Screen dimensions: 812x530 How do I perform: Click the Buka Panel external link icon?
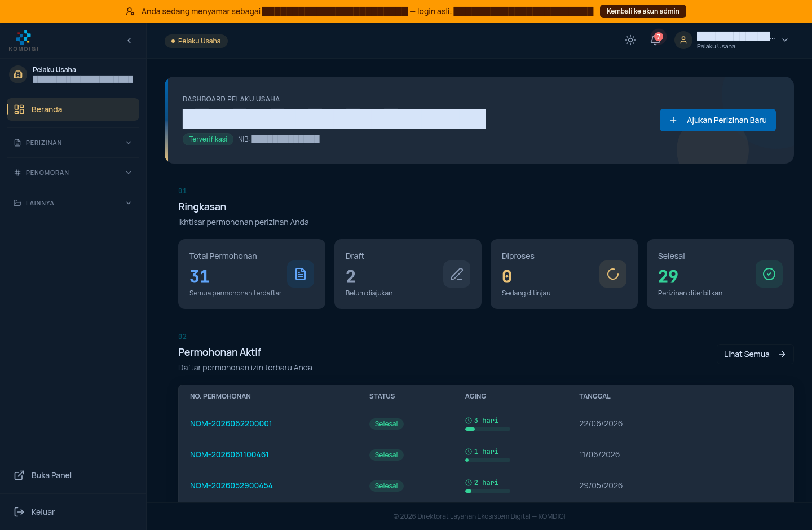point(19,475)
